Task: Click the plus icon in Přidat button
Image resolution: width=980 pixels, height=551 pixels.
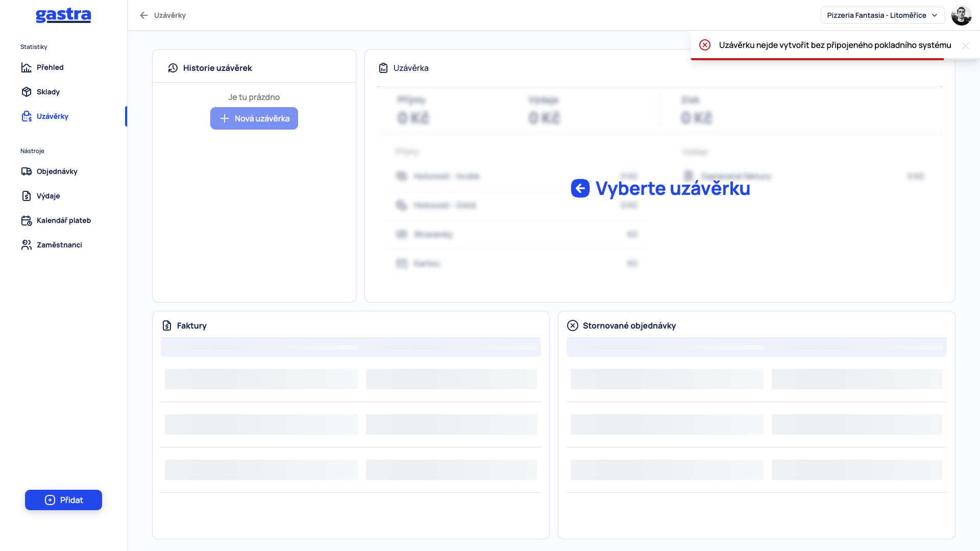Action: pyautogui.click(x=50, y=500)
